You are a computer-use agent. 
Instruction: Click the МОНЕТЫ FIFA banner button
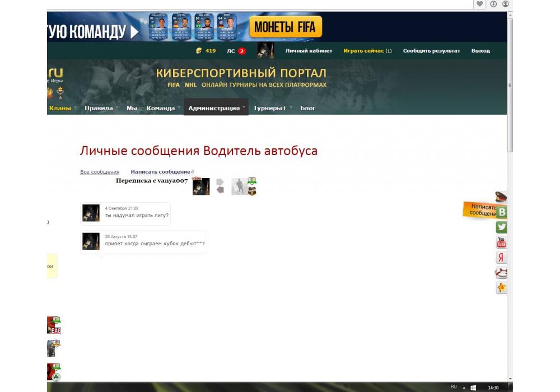[x=285, y=26]
